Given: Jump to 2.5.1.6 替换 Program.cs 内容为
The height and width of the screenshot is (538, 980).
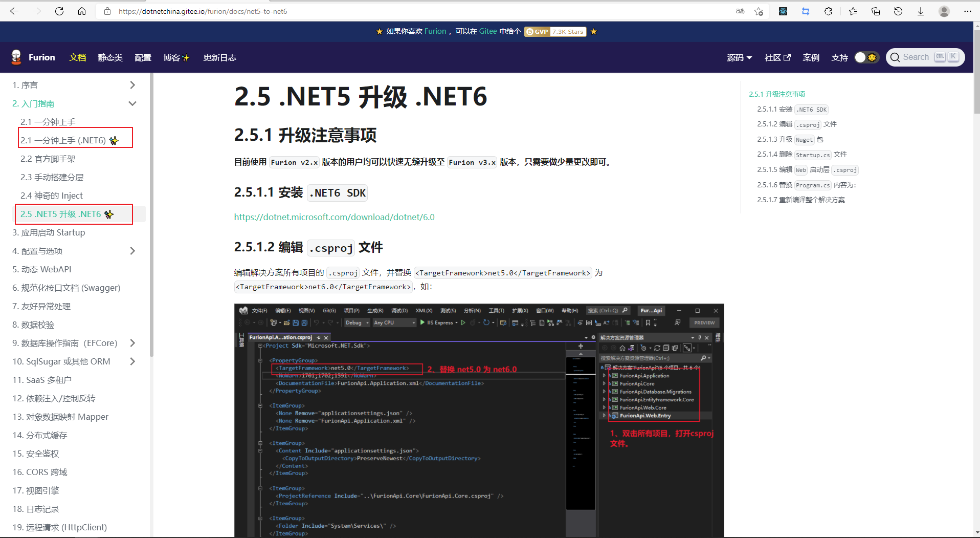Looking at the screenshot, I should pyautogui.click(x=807, y=185).
